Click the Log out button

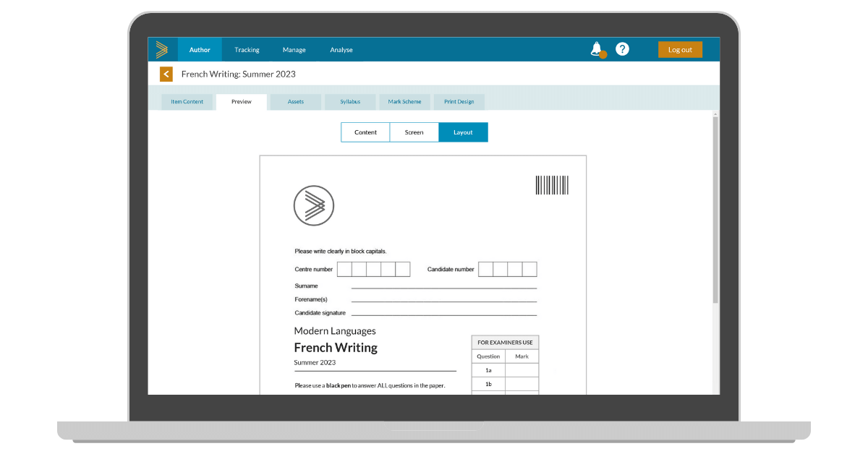pyautogui.click(x=679, y=49)
